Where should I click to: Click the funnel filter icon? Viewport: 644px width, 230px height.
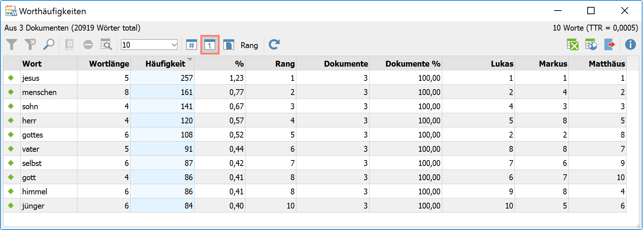click(12, 45)
